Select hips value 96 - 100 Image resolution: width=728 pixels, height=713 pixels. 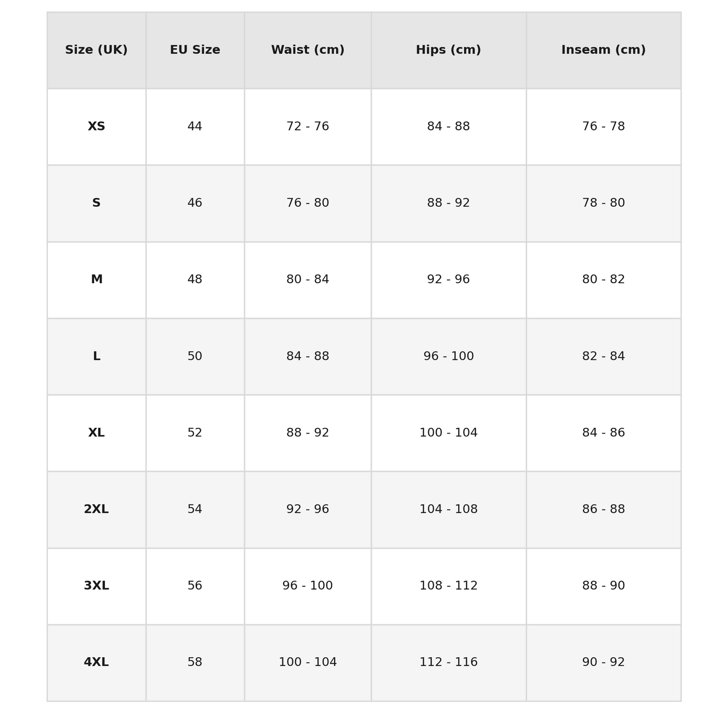pos(448,356)
